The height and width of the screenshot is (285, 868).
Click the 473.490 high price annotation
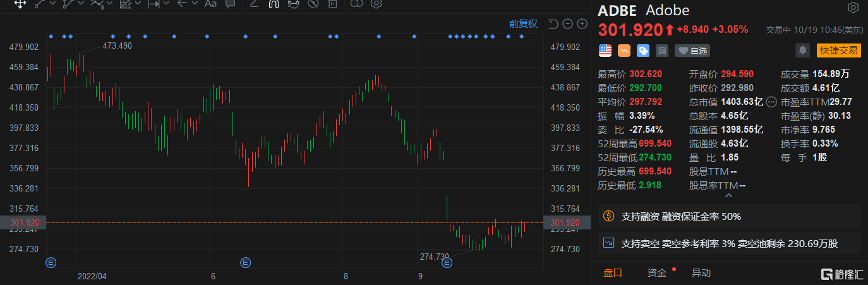(117, 45)
